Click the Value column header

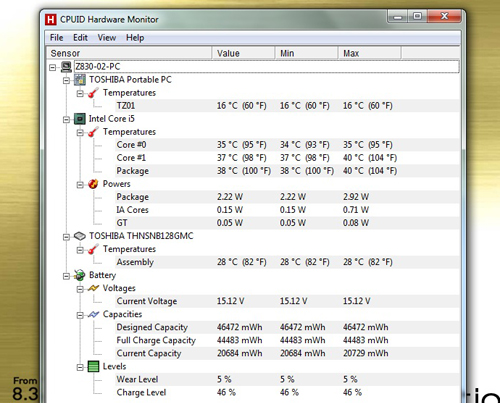[x=243, y=53]
